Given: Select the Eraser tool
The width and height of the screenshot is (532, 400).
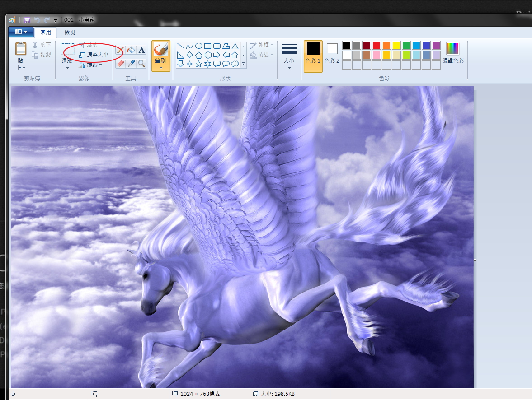Looking at the screenshot, I should 120,64.
